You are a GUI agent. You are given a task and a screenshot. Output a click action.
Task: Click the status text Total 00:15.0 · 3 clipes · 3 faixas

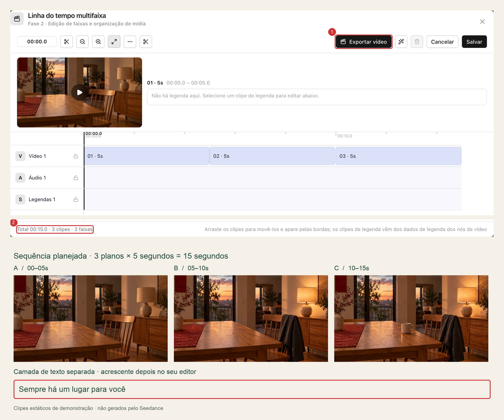(55, 229)
